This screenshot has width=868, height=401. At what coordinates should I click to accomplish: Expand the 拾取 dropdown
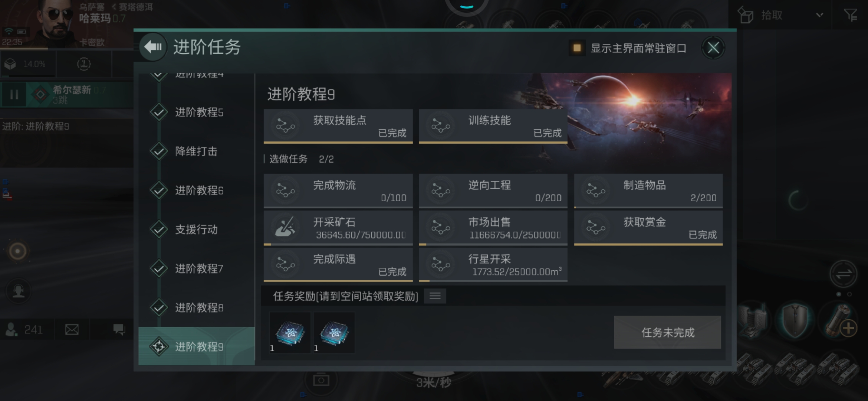click(819, 15)
